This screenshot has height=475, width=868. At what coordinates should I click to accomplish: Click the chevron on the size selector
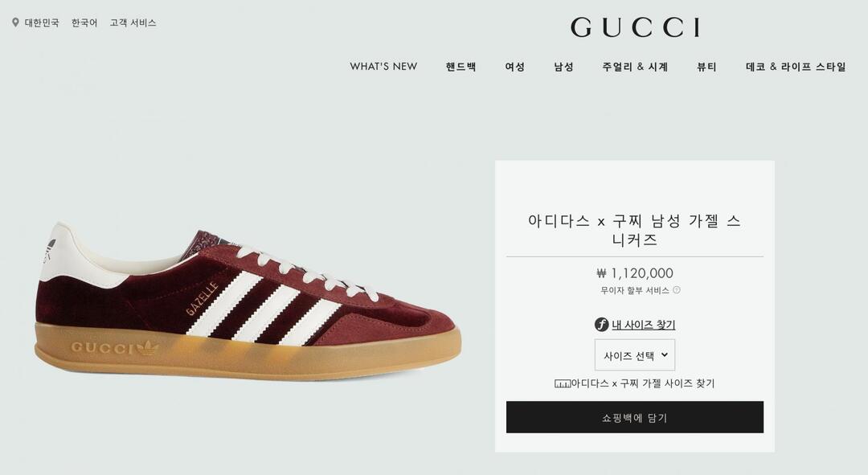(x=665, y=355)
